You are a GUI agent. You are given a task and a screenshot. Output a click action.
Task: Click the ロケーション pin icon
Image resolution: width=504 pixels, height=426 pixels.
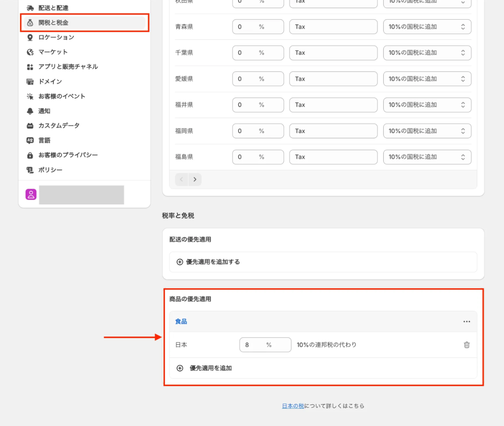30,37
